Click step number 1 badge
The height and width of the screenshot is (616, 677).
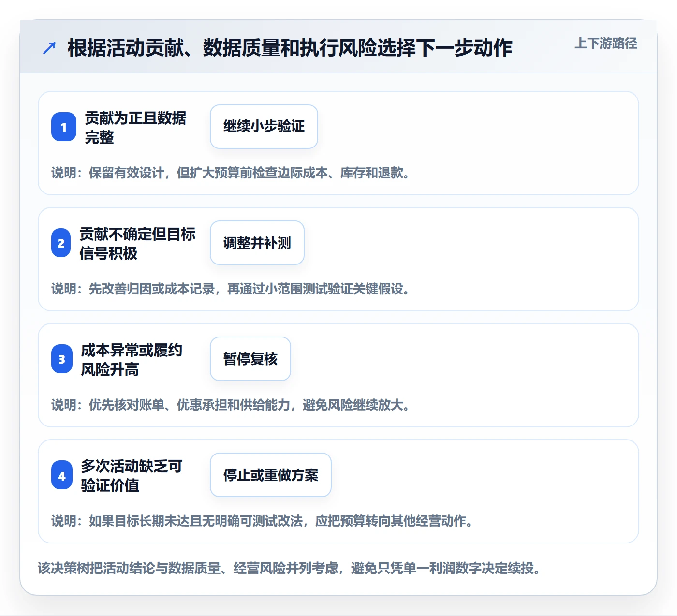click(64, 127)
